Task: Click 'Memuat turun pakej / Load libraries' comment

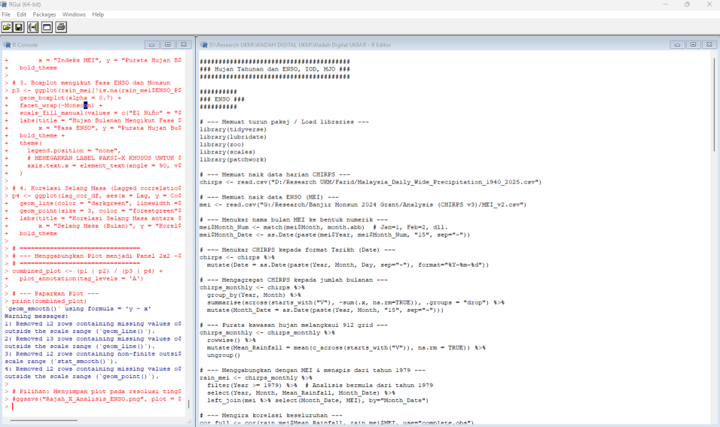Action: (x=284, y=122)
